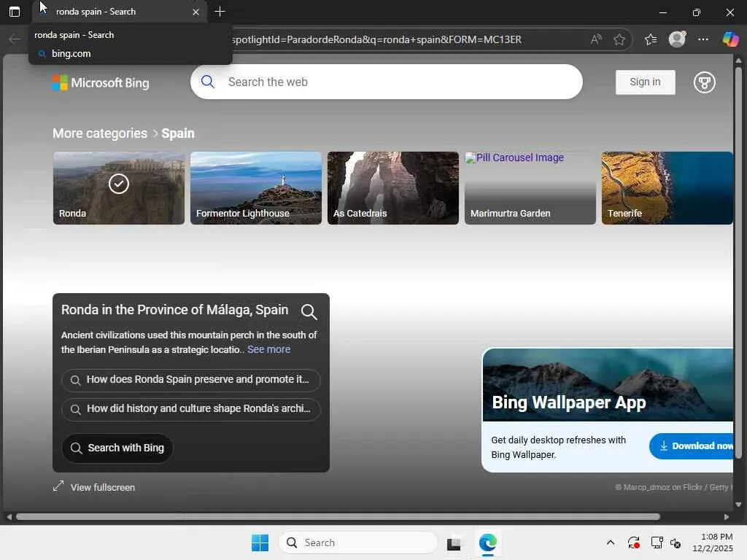Click bing.com in the tab preview
Viewport: 747px width, 560px height.
[x=71, y=54]
